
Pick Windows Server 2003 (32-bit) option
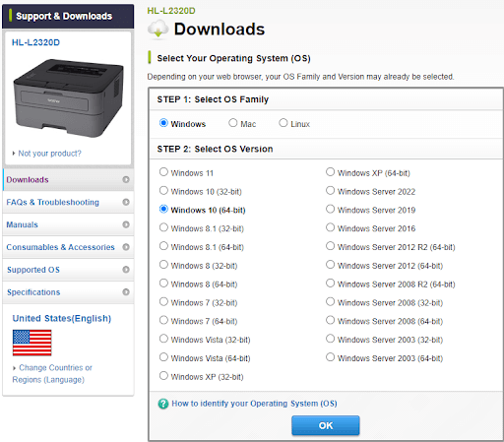tap(330, 339)
